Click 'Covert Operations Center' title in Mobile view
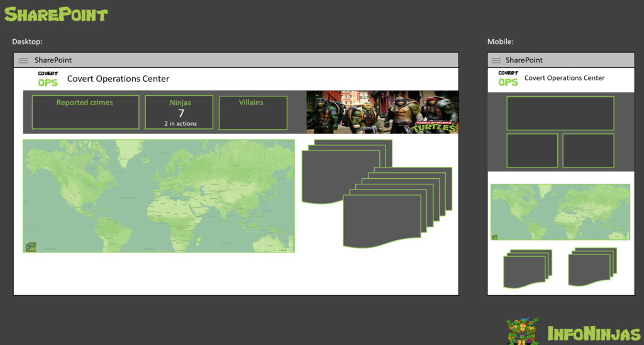644x345 pixels. pyautogui.click(x=564, y=77)
